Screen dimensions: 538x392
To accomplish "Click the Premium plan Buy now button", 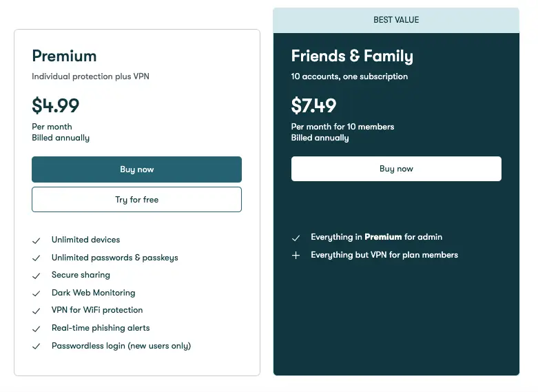I will 136,169.
